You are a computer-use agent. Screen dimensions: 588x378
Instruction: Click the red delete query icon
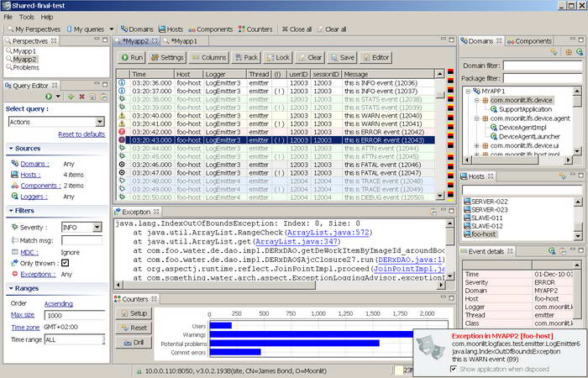coord(81,97)
